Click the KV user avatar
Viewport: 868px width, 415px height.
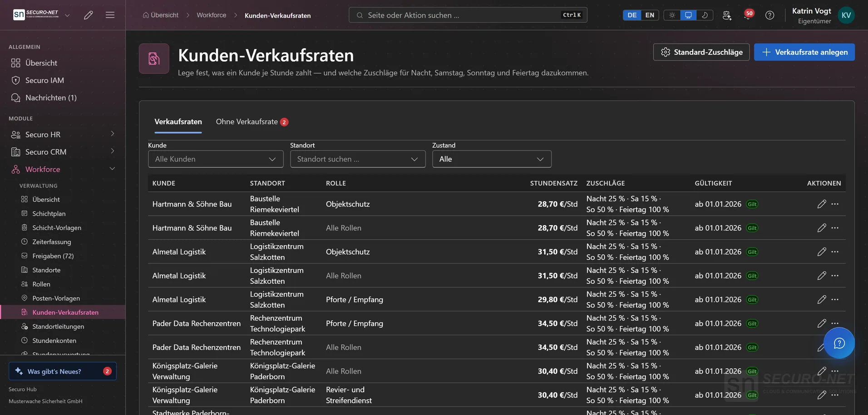tap(846, 15)
